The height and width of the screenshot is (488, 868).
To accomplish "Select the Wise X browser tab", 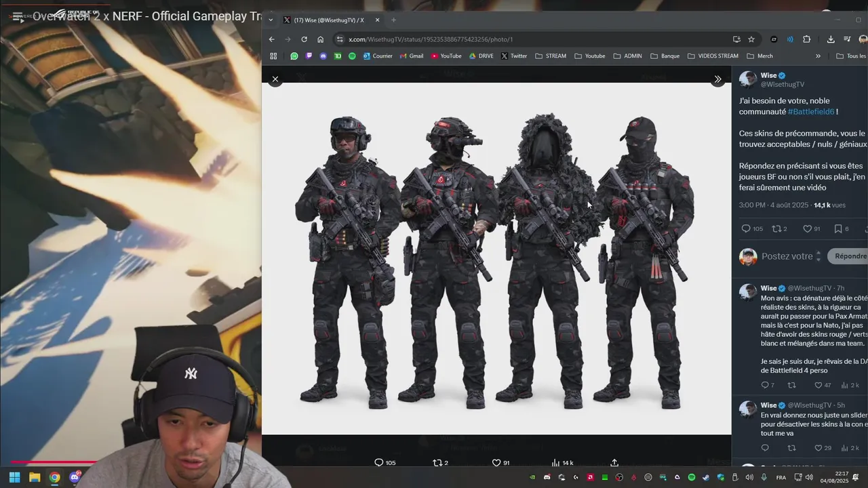I will 332,20.
